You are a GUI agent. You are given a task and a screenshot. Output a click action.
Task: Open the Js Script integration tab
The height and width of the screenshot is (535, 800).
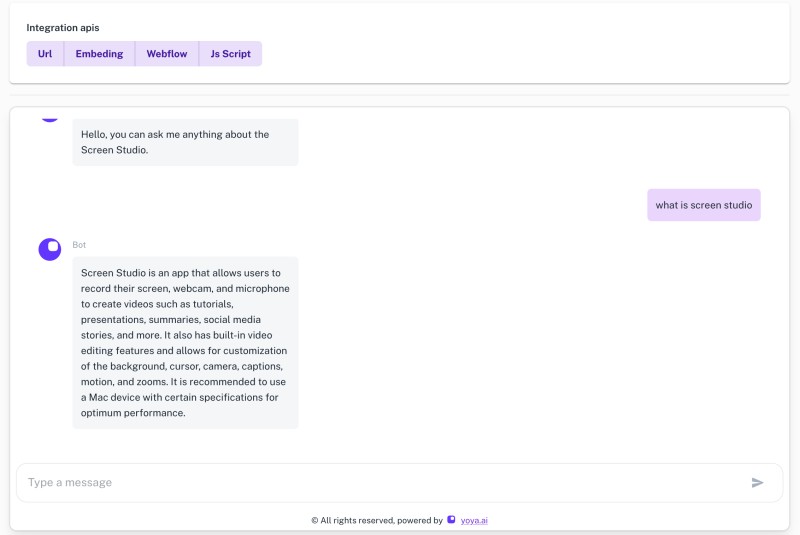coord(231,54)
